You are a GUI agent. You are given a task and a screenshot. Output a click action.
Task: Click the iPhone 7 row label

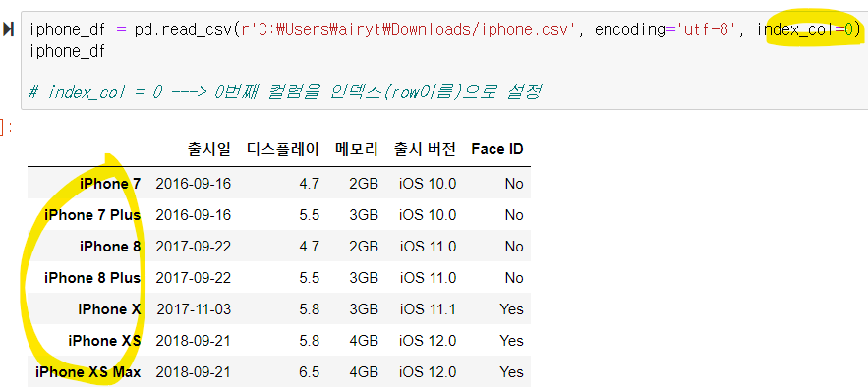[x=110, y=183]
